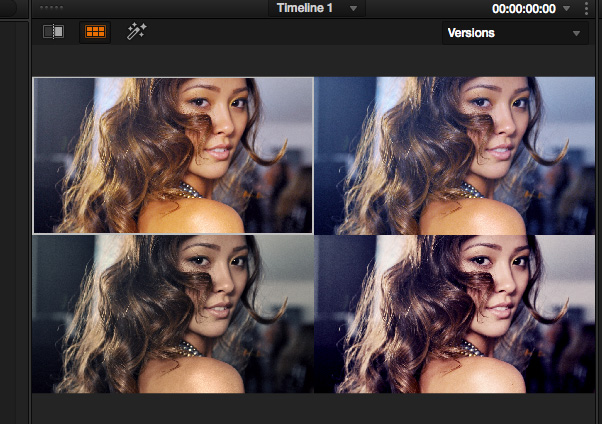The image size is (602, 424).
Task: Select the top-left warm graded version
Action: (173, 155)
